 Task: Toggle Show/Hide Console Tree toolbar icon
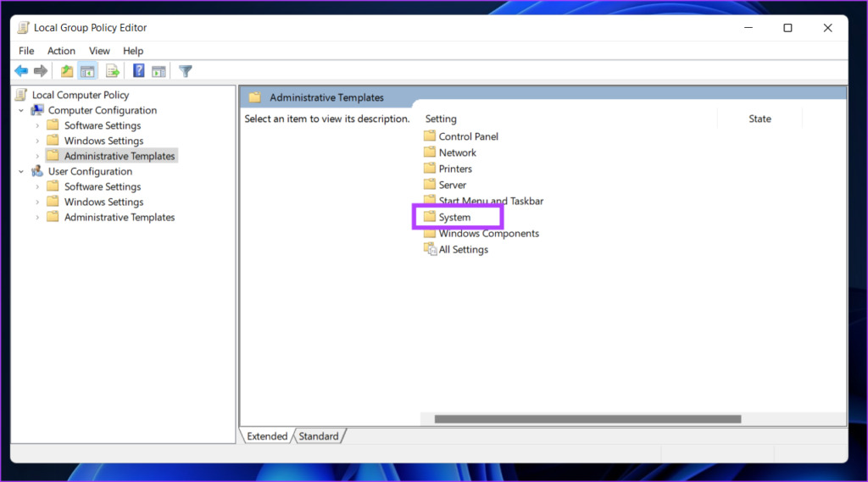point(87,71)
